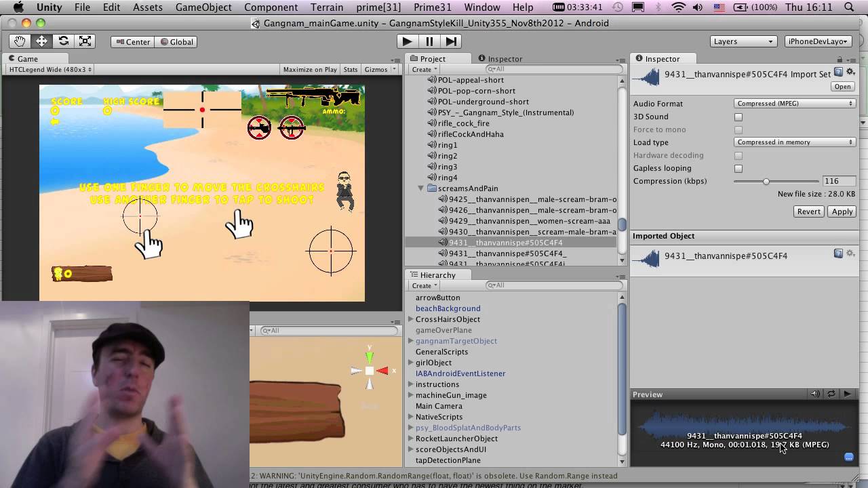Screen dimensions: 868x488
Task: Enable the Gapless looping checkbox
Action: (738, 168)
